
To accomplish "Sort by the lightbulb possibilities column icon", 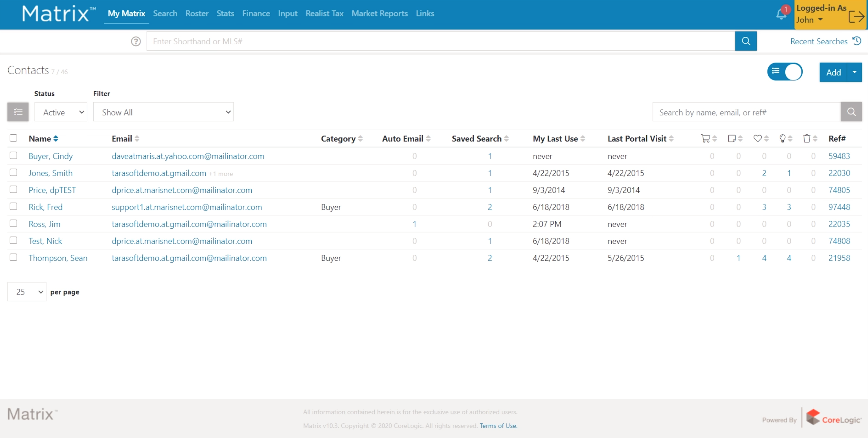I will coord(782,138).
